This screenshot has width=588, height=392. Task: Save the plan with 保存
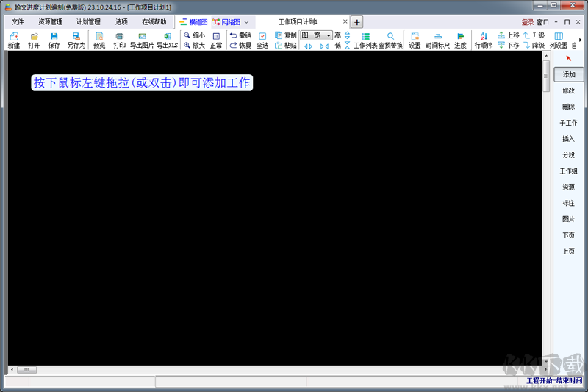coord(54,40)
